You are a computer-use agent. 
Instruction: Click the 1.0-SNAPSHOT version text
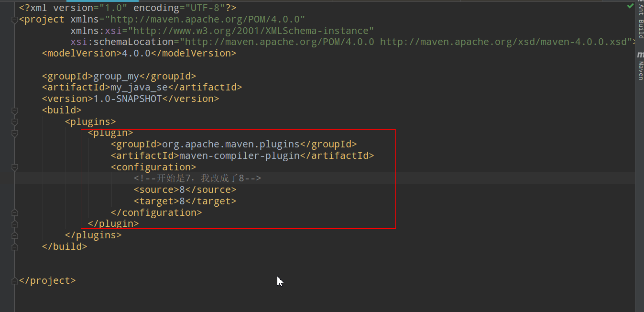[128, 98]
